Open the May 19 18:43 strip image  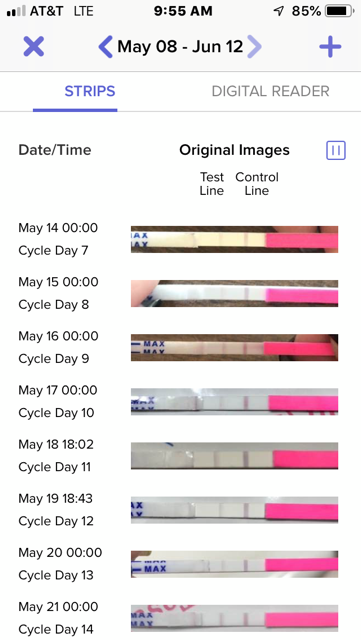click(234, 510)
